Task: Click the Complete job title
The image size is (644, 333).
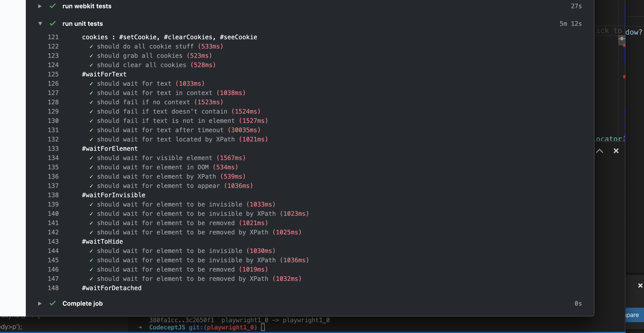Action: pyautogui.click(x=83, y=304)
